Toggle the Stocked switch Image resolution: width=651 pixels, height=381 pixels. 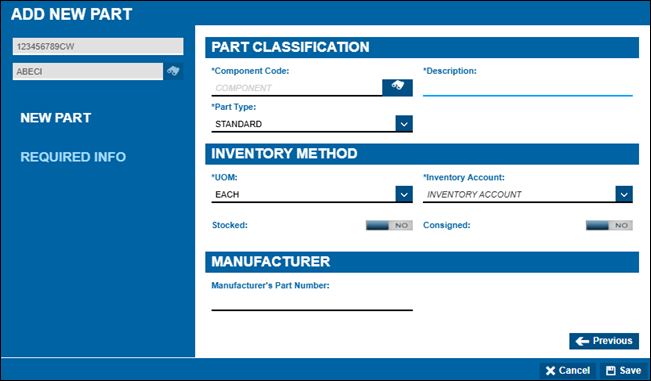(x=389, y=225)
